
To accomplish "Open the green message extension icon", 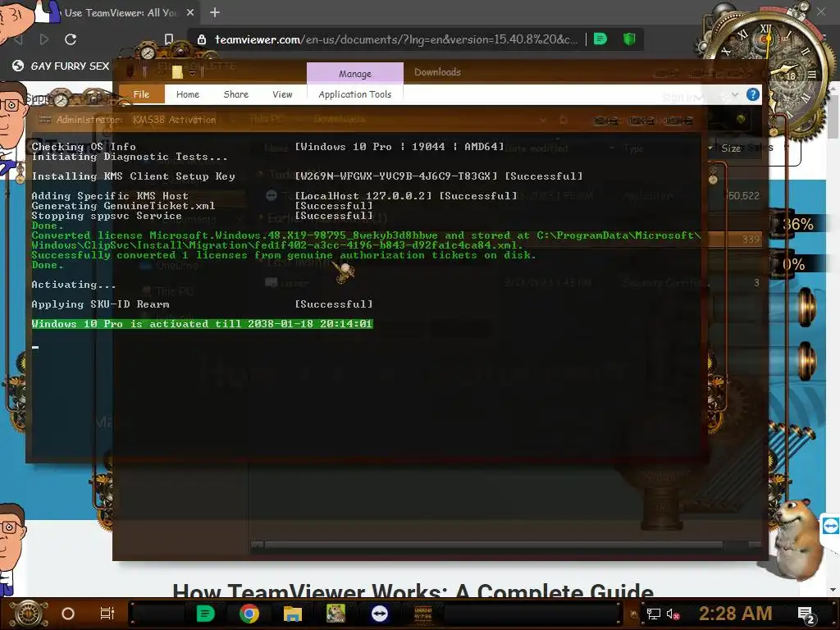I will point(600,39).
